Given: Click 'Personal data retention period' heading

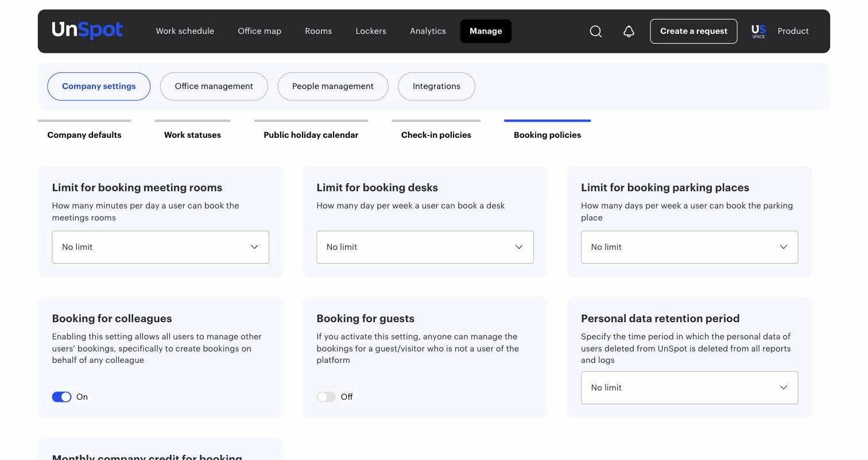Looking at the screenshot, I should 660,319.
